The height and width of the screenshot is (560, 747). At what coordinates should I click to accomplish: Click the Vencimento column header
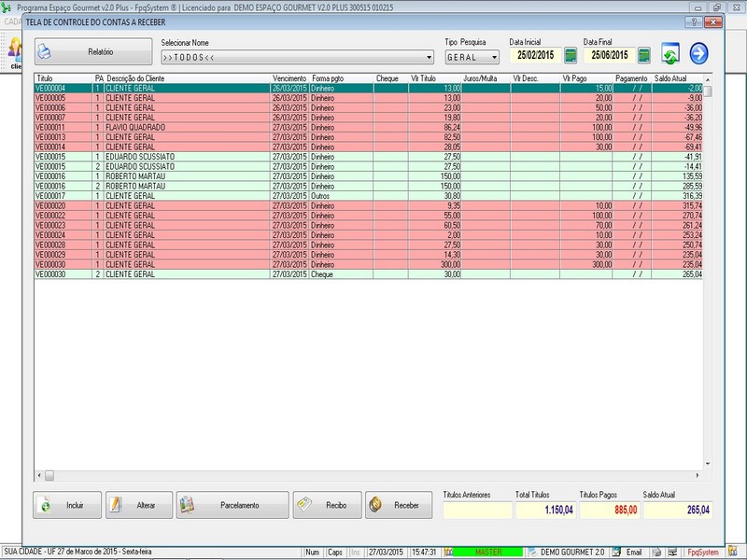(289, 78)
